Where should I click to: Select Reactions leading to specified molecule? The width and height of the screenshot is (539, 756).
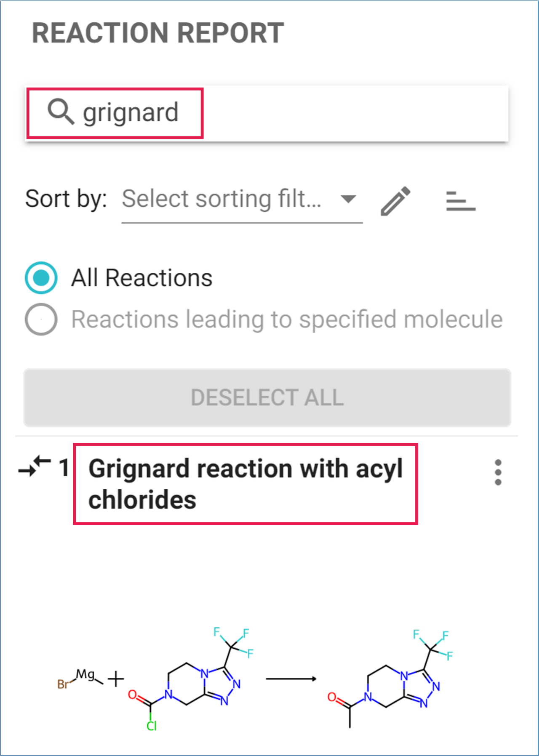click(41, 319)
